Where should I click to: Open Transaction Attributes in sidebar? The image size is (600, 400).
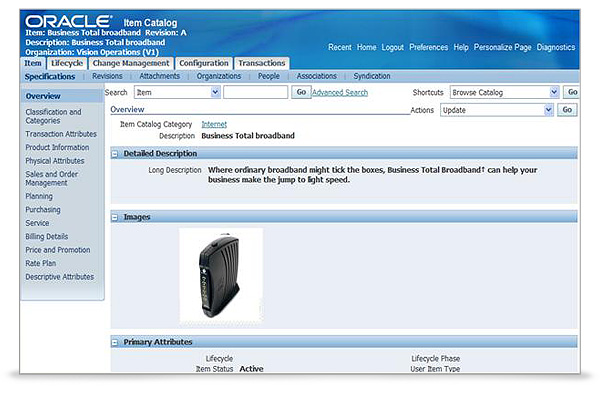[x=61, y=134]
